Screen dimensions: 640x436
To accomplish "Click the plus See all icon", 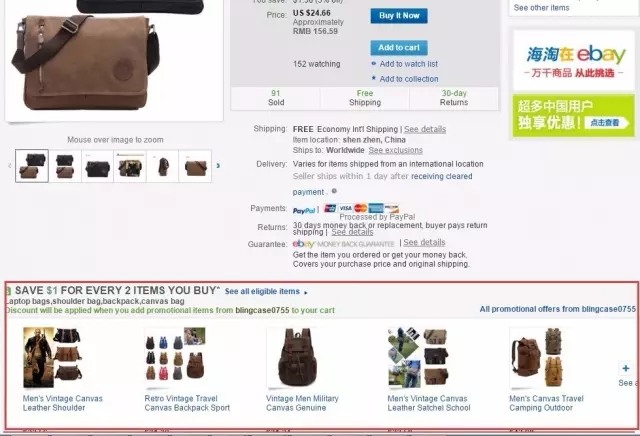I will tap(626, 368).
